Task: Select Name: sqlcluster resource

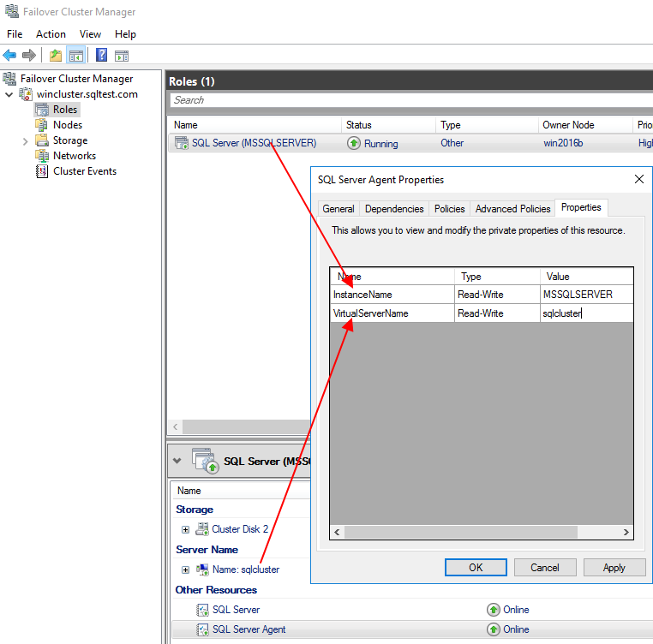Action: (x=246, y=569)
